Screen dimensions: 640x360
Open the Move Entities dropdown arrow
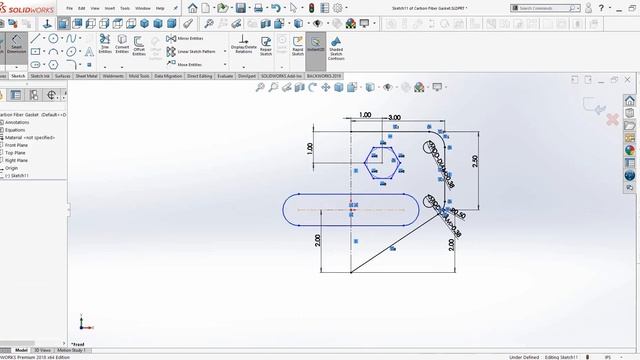click(x=225, y=64)
